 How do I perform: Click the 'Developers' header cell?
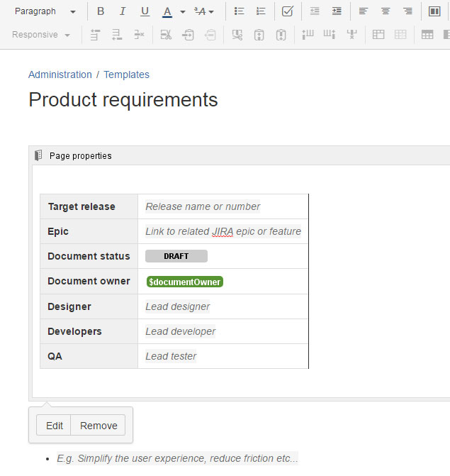click(89, 331)
